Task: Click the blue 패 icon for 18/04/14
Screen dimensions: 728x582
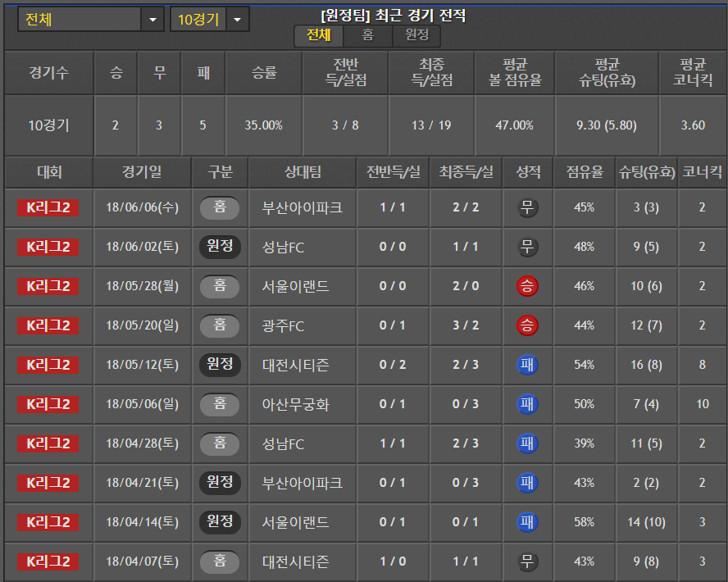Action: (x=527, y=522)
